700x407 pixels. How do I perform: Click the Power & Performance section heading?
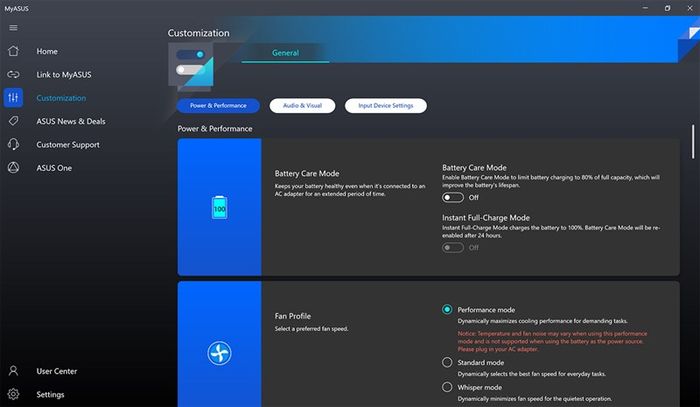[x=215, y=129]
